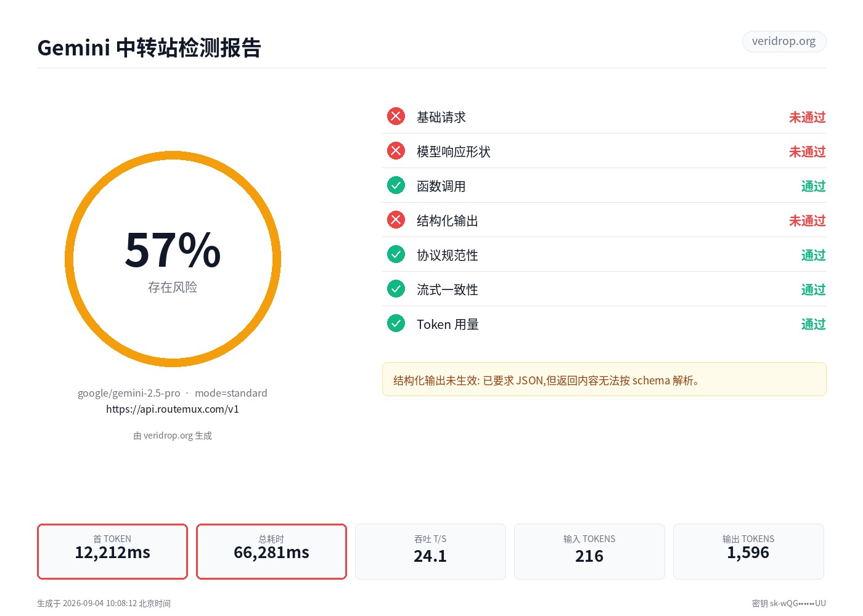Select the 吞吐 T/S 24.1 card
Image resolution: width=863 pixels, height=616 pixels.
click(x=430, y=551)
